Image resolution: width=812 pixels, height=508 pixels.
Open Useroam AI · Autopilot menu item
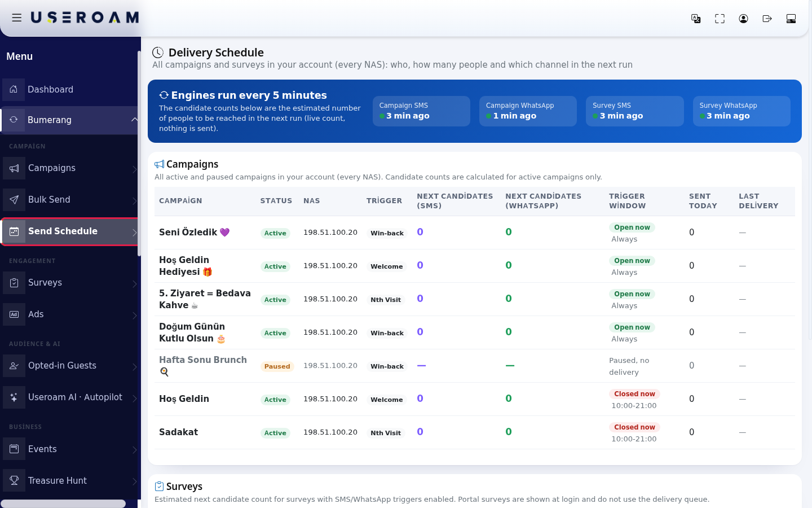(69, 397)
